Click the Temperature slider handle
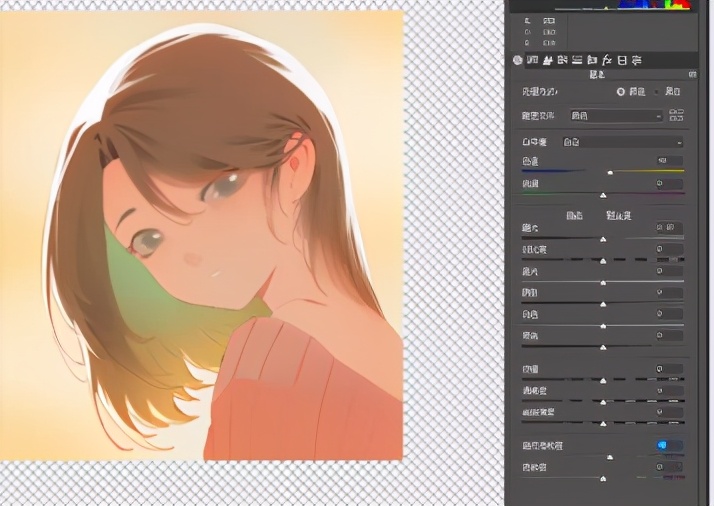714x506 pixels. [610, 173]
